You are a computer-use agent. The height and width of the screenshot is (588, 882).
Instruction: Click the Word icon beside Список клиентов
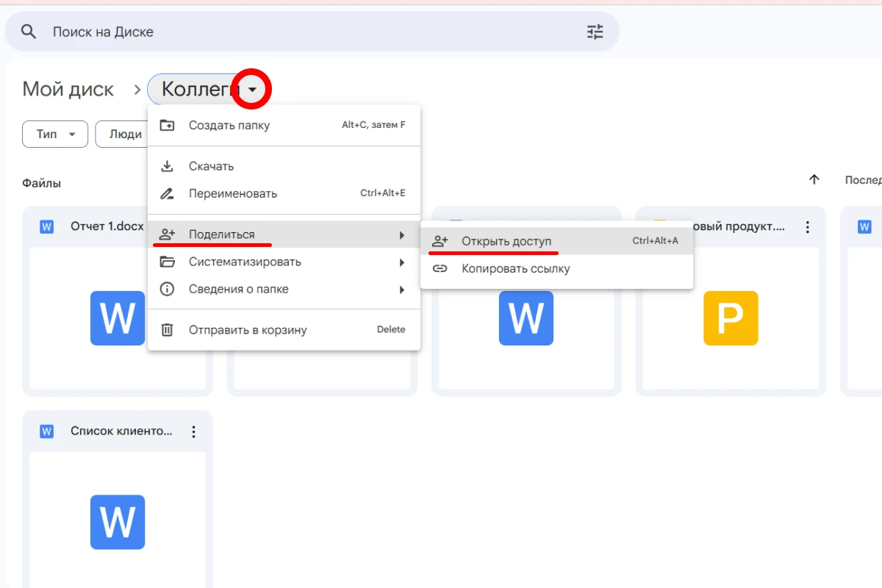(47, 431)
